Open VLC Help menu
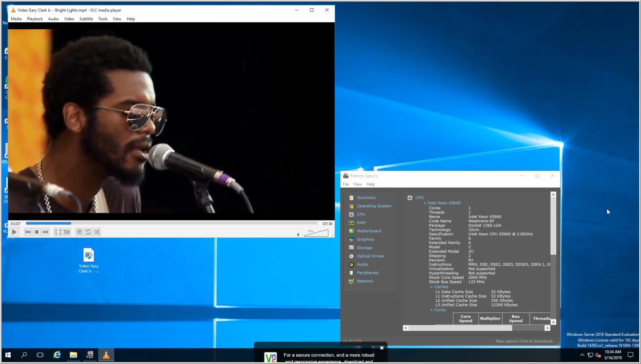This screenshot has height=364, width=641. [130, 19]
